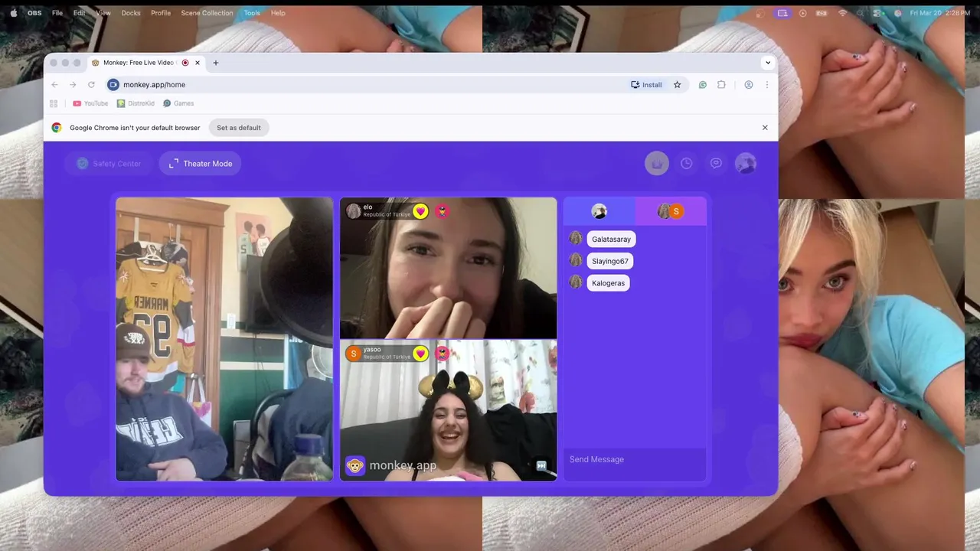Open the match history clock icon

(x=687, y=163)
